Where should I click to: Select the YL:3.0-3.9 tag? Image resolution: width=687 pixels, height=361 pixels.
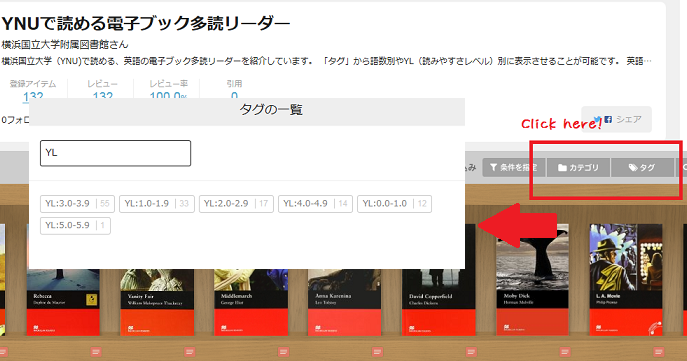77,204
